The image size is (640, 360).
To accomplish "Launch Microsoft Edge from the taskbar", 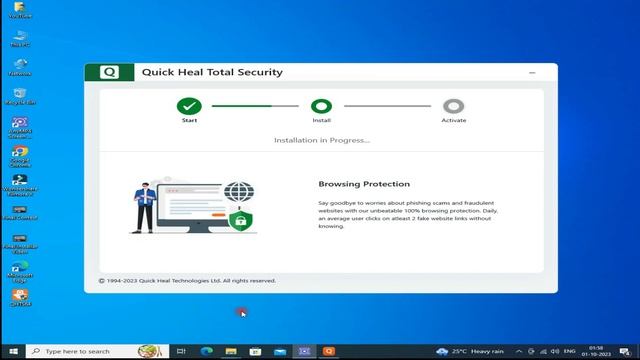I will point(206,351).
